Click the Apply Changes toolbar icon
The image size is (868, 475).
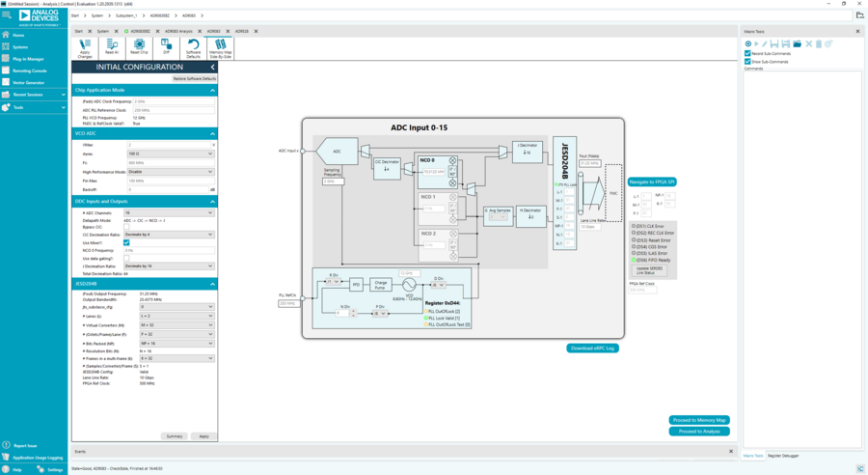coord(85,48)
